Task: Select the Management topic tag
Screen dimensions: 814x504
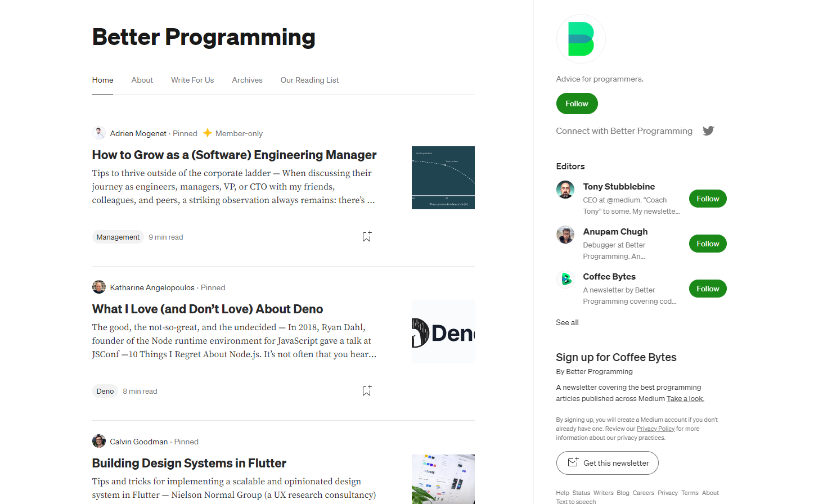Action: 118,237
